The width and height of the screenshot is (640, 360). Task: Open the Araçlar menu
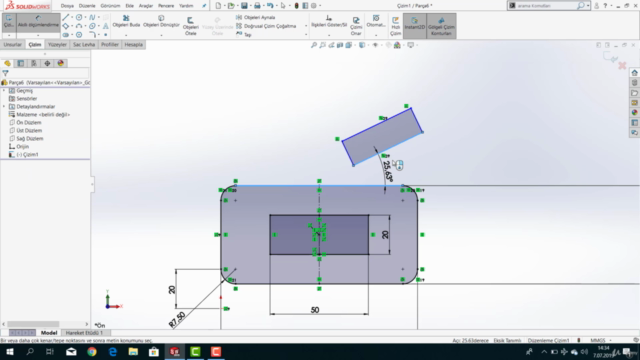click(x=146, y=6)
